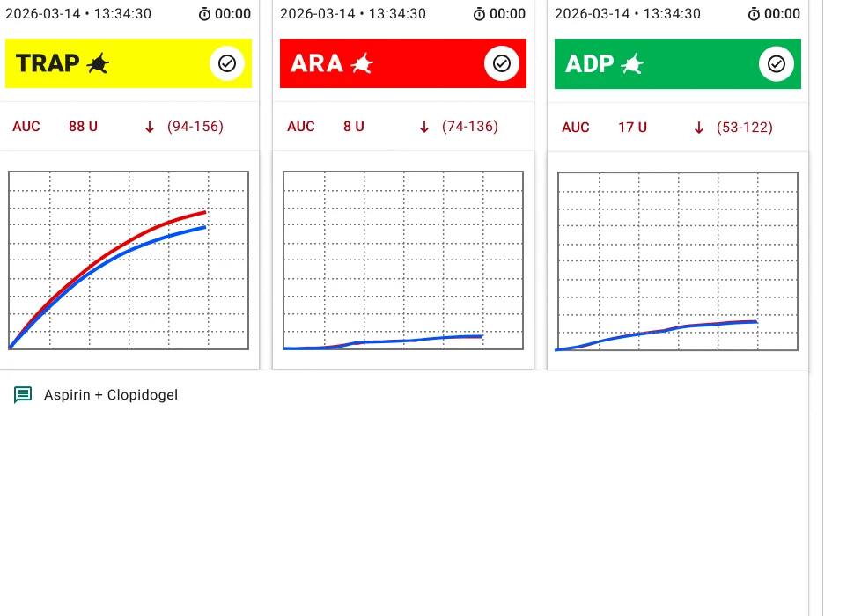Click the AUC label in the ADP panel
The height and width of the screenshot is (616, 854).
[575, 128]
